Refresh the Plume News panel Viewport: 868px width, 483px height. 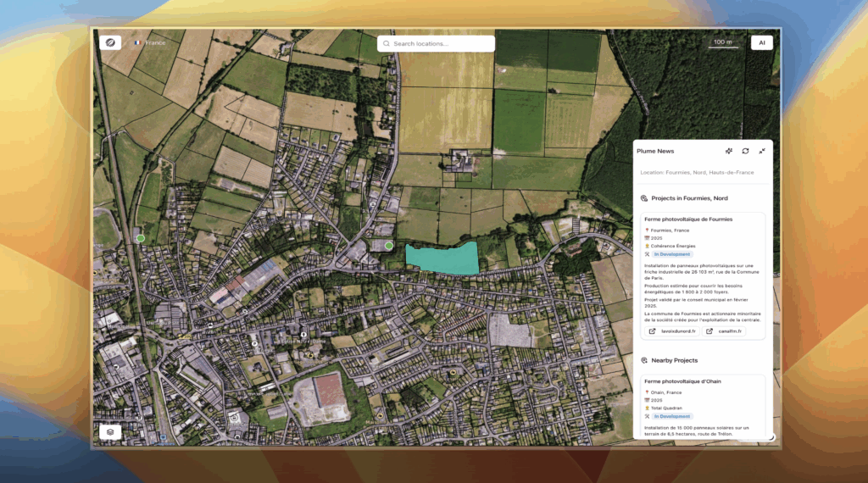[746, 151]
